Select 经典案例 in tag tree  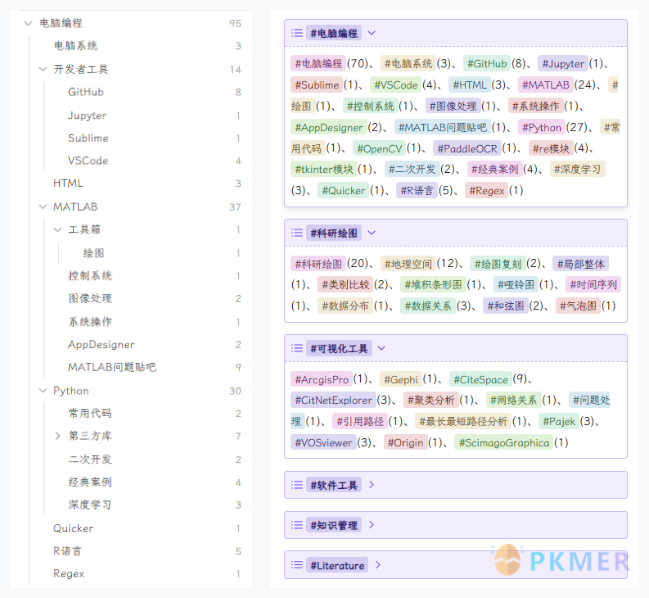pos(90,482)
